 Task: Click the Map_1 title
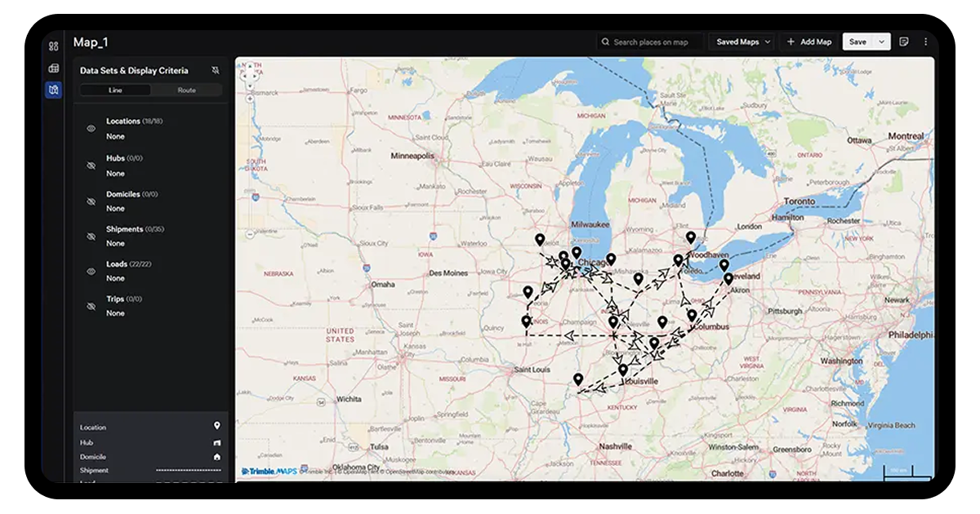91,42
